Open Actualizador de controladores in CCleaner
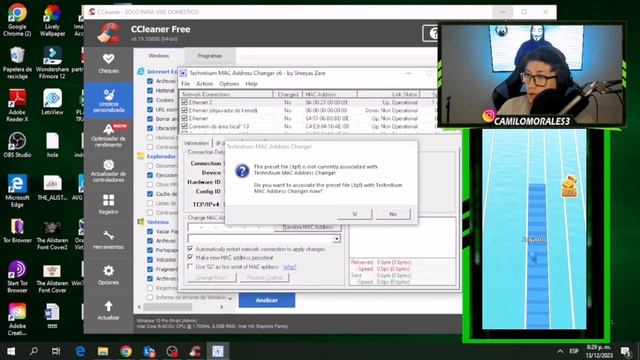This screenshot has height=360, width=640. click(108, 171)
